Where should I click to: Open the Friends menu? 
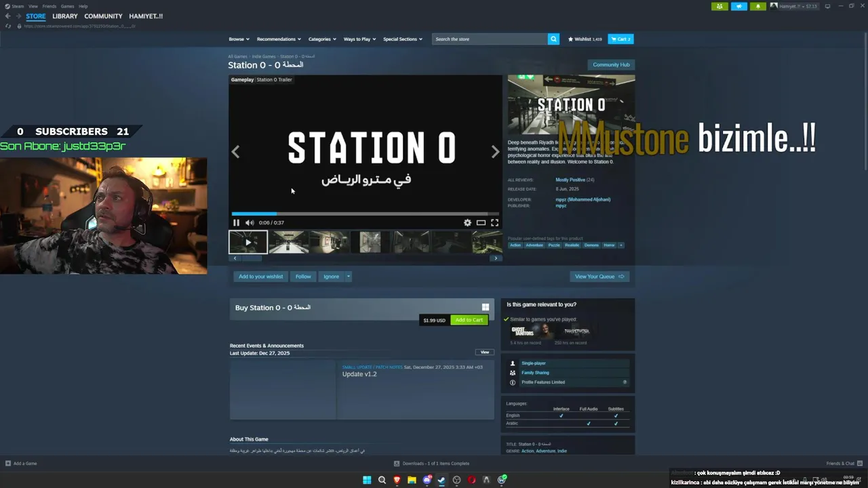point(50,6)
